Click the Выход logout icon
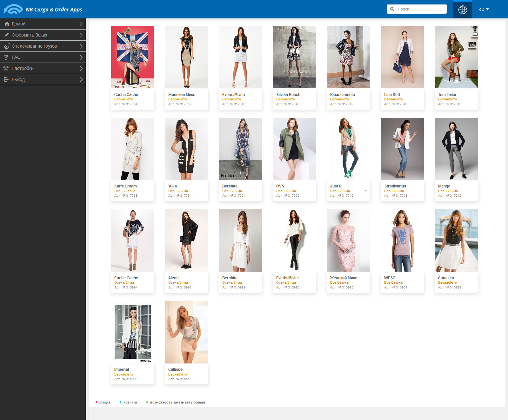The height and width of the screenshot is (420, 508). coord(6,79)
